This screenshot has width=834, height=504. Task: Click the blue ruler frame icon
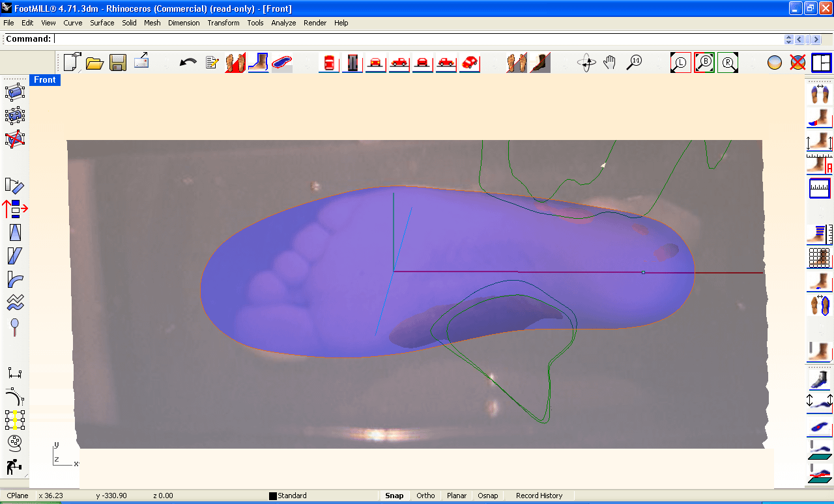tap(820, 188)
